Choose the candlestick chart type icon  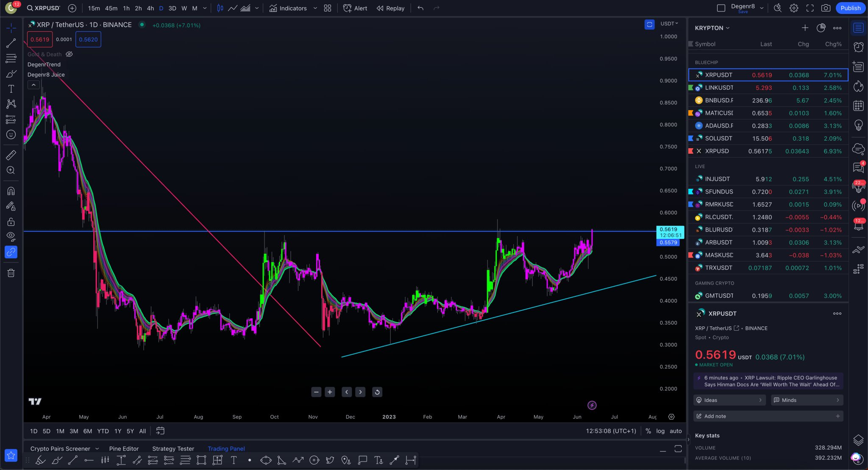pos(220,8)
